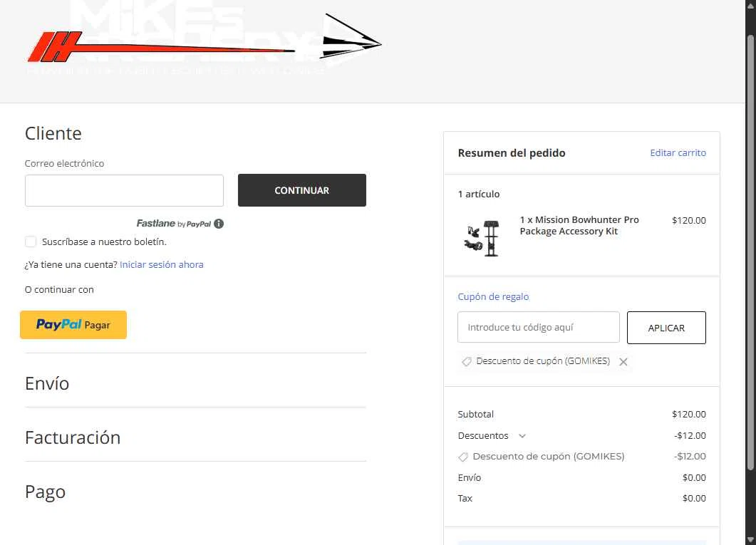
Task: Click the Descuento de cupón (GOMIKES) chip text
Action: (543, 361)
